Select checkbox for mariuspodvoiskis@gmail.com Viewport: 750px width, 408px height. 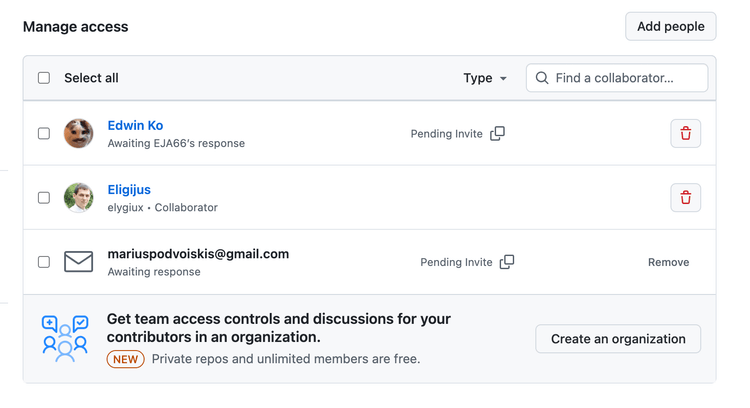(x=44, y=262)
